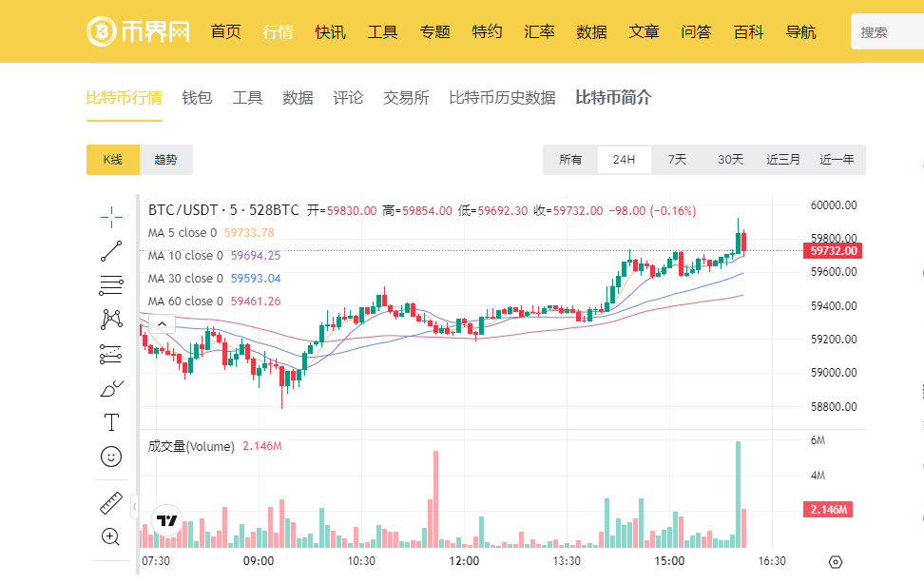Collapse the indicator legend chevron
Image resolution: width=924 pixels, height=584 pixels.
click(x=162, y=323)
